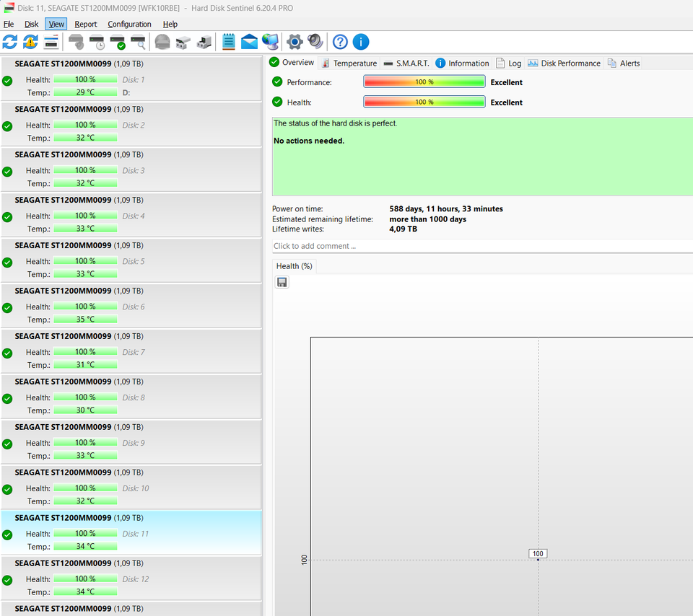693x616 pixels.
Task: Select Disk 4 in the disk list
Action: (x=131, y=216)
